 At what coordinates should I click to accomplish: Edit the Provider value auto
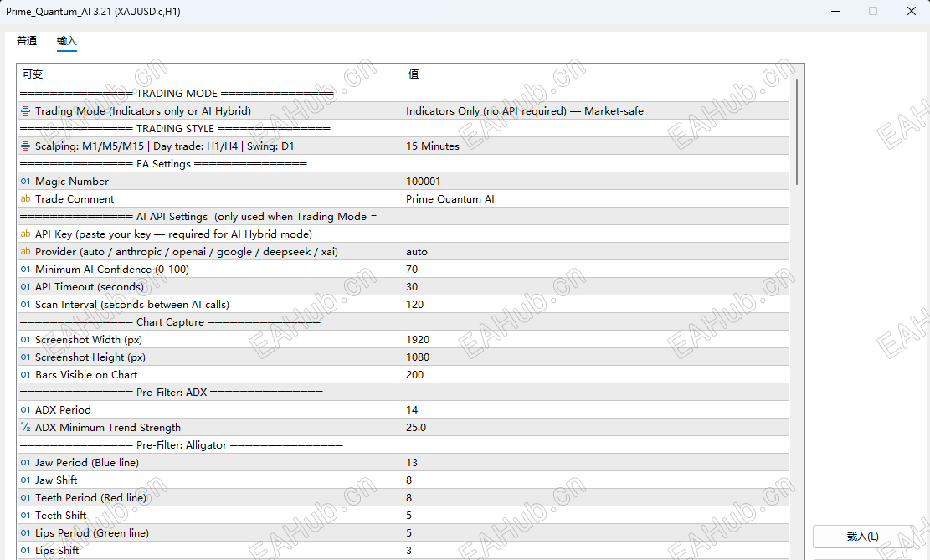tap(596, 251)
